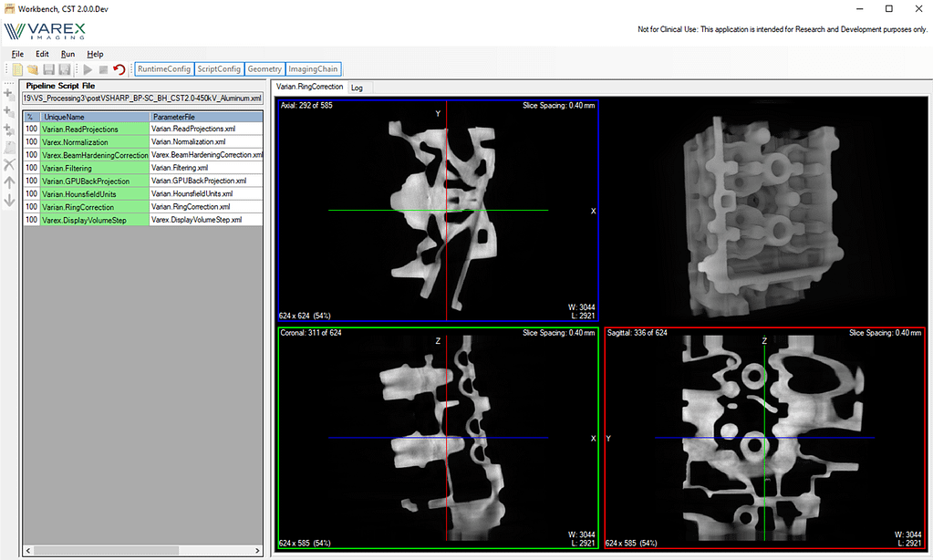Select the Varian.GPUBackProjection pipeline row
933x560 pixels.
[87, 181]
